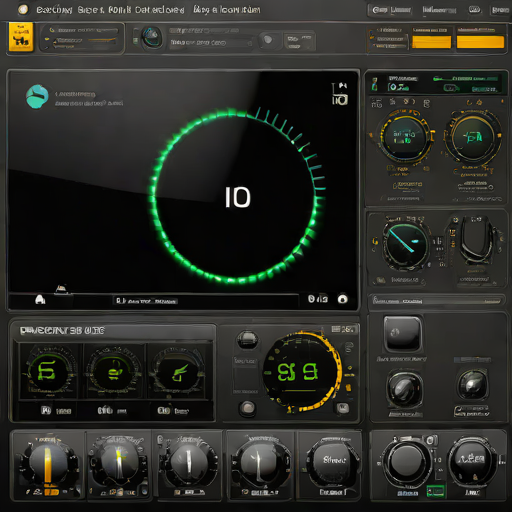Toggle the round button below the yellow ring dial

click(247, 408)
